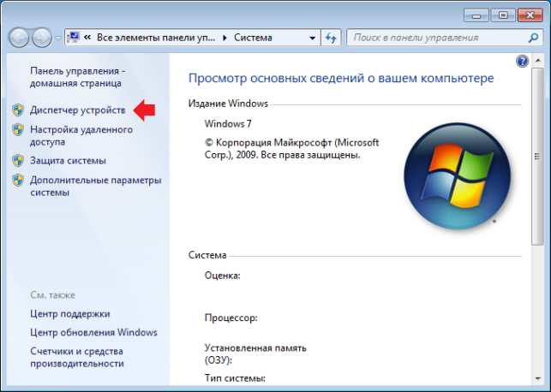Maximize the Система window
Image resolution: width=551 pixels, height=392 pixels.
click(503, 15)
